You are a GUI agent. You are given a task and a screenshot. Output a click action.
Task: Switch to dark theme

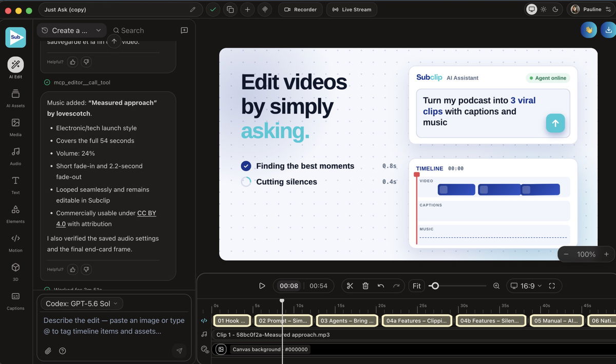pyautogui.click(x=555, y=9)
